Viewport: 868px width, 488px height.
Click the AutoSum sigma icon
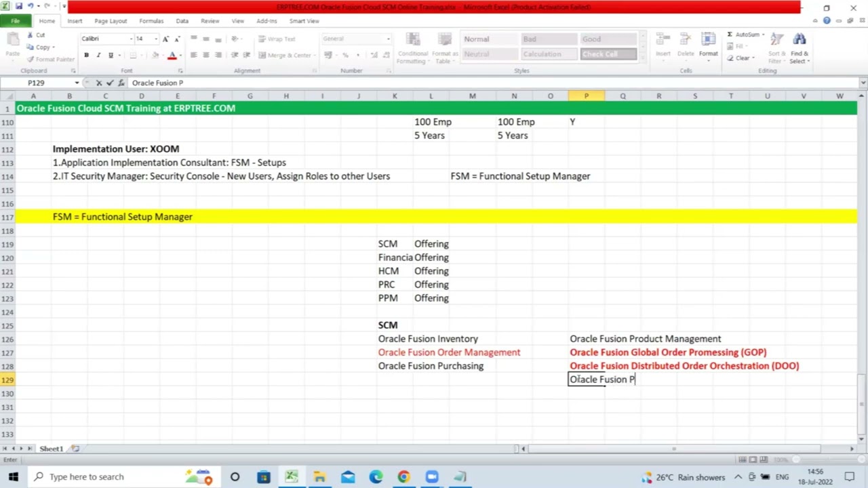(730, 35)
